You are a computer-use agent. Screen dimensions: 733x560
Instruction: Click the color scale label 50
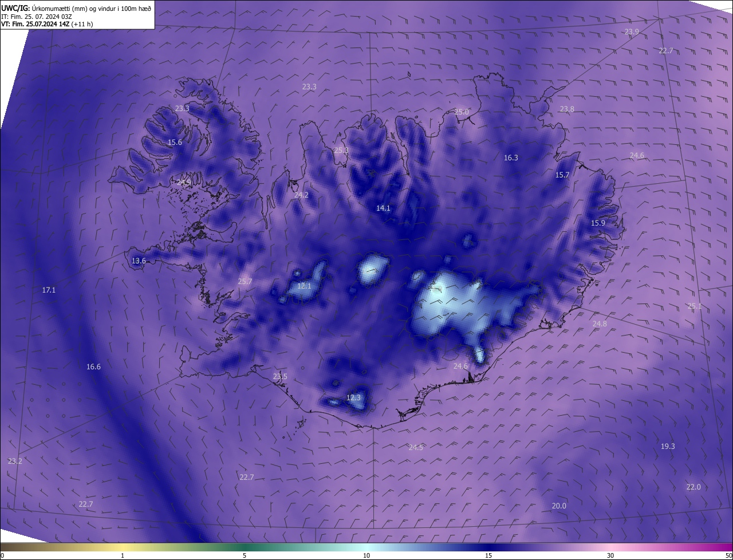[728, 555]
